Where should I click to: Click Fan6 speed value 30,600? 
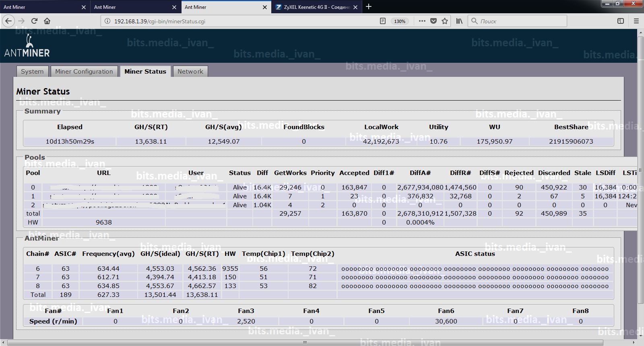click(x=446, y=321)
